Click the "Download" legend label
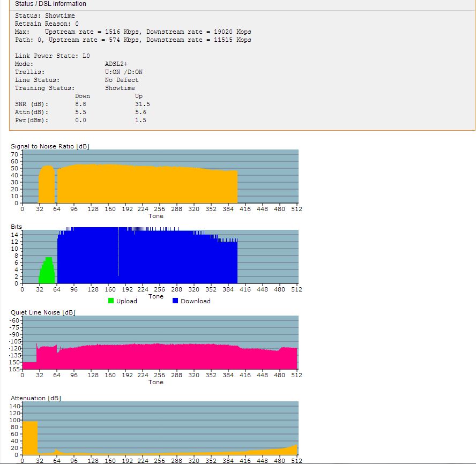Viewport: 476px width, 464px height. click(196, 301)
